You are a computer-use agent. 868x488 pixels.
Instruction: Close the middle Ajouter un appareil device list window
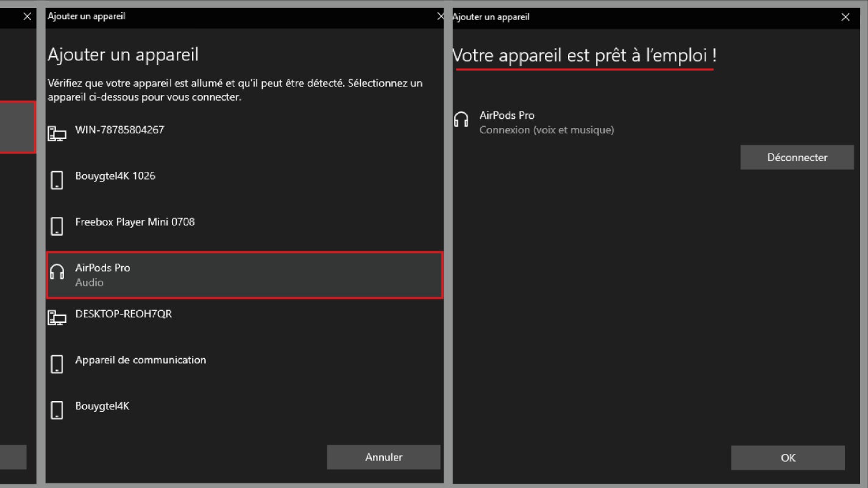pos(440,17)
